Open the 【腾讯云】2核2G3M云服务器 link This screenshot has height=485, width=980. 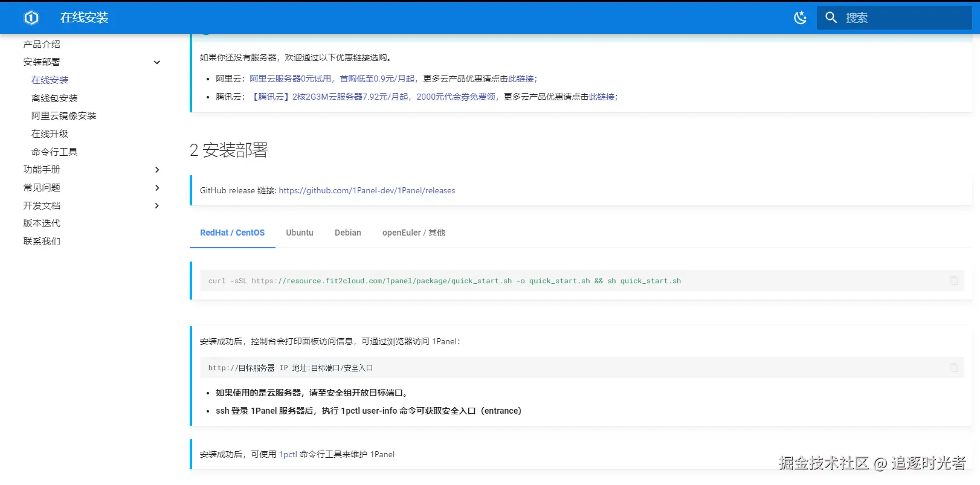(x=330, y=97)
